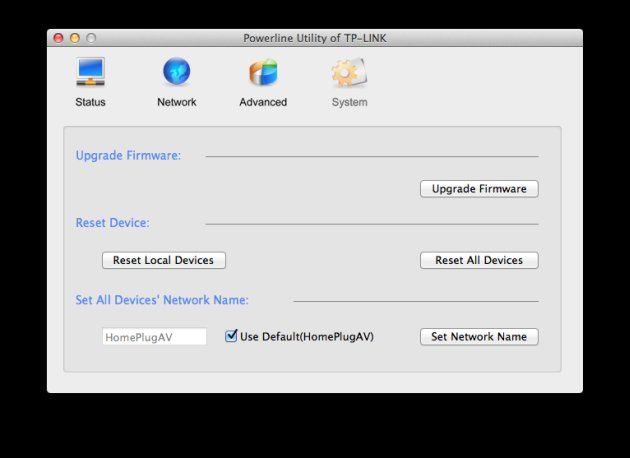This screenshot has height=458, width=630.
Task: Switch to the Network tab label
Action: 177,102
